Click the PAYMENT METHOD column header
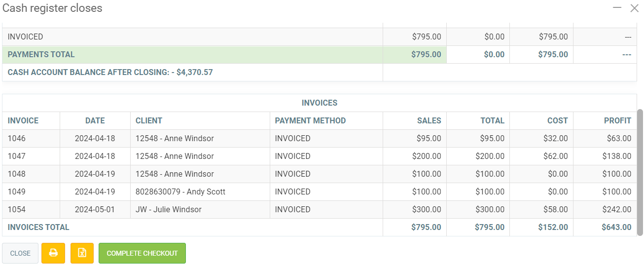Viewport: 644px width, 268px height. pos(310,120)
